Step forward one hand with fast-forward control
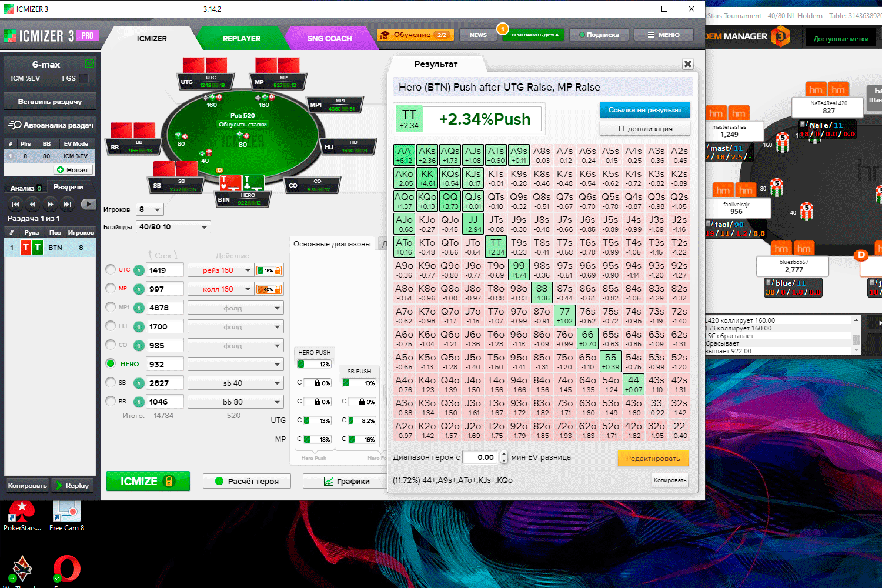882x588 pixels. point(51,204)
